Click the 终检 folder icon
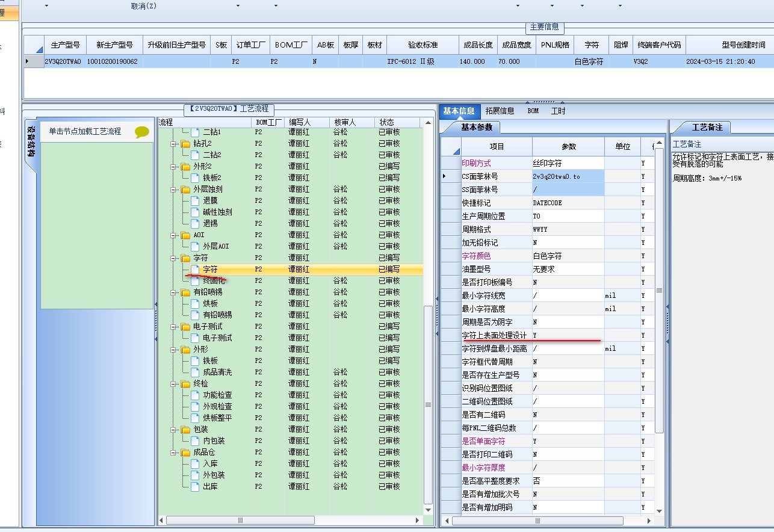The width and height of the screenshot is (774, 532). 185,384
